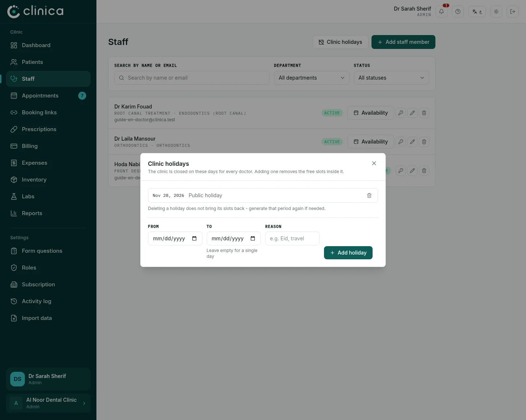Open Billing in sidebar
This screenshot has height=420, width=526.
[x=48, y=146]
